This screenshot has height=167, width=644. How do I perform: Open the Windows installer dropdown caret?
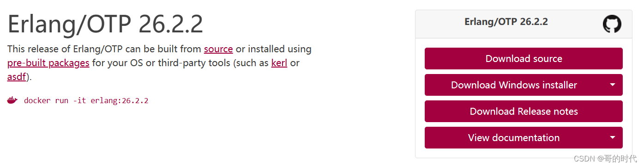click(x=613, y=85)
